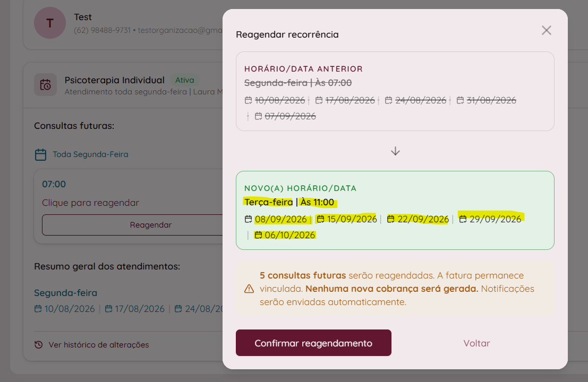Screen dimensions: 588x382
Task: Click the Terça-feira | Às 11:00 text
Action: [289, 202]
